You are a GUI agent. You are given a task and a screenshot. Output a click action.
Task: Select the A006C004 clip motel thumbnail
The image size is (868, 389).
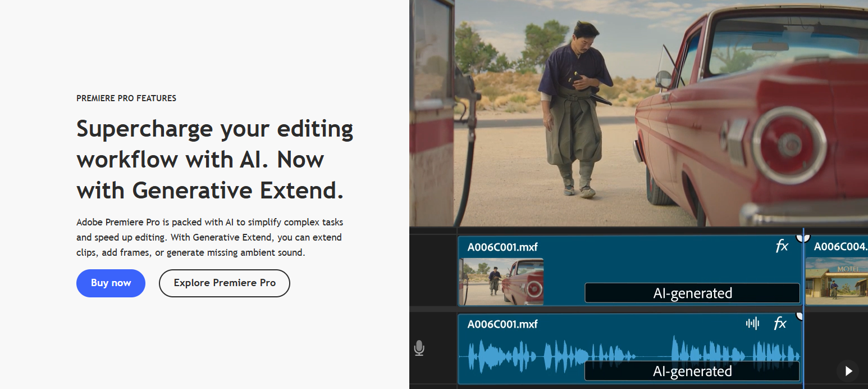pyautogui.click(x=837, y=281)
